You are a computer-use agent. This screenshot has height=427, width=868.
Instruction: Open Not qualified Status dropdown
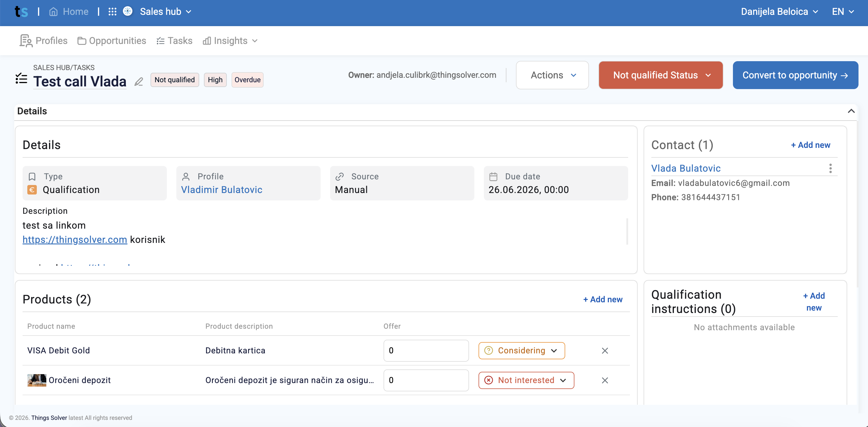pos(660,75)
